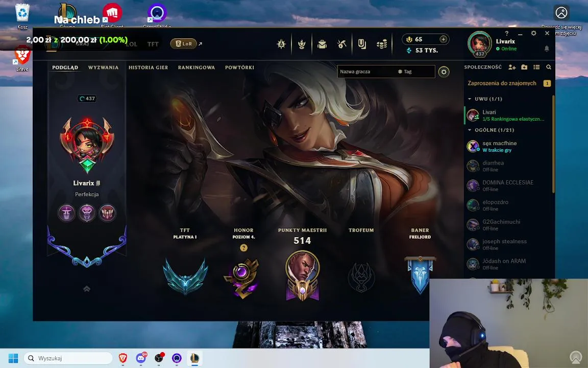This screenshot has width=588, height=368.
Task: Open the POWTÓRKI tab
Action: click(x=239, y=67)
